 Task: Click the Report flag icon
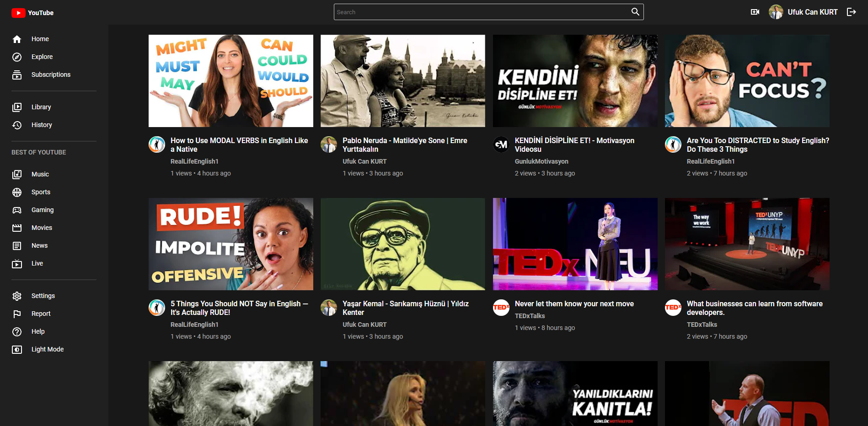click(x=17, y=314)
